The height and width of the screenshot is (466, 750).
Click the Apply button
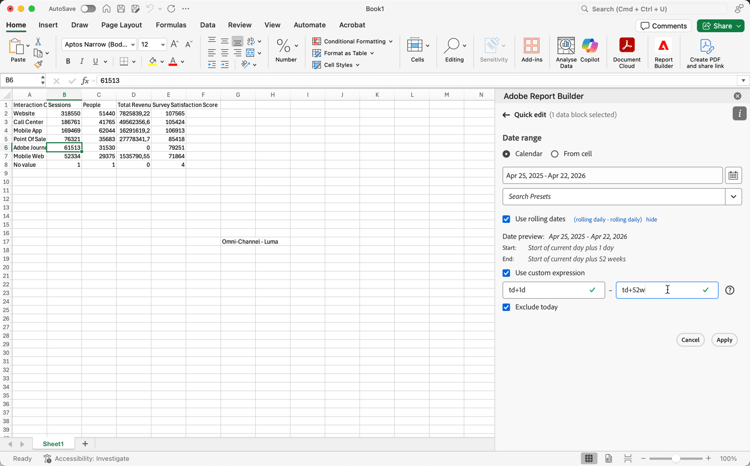click(724, 340)
